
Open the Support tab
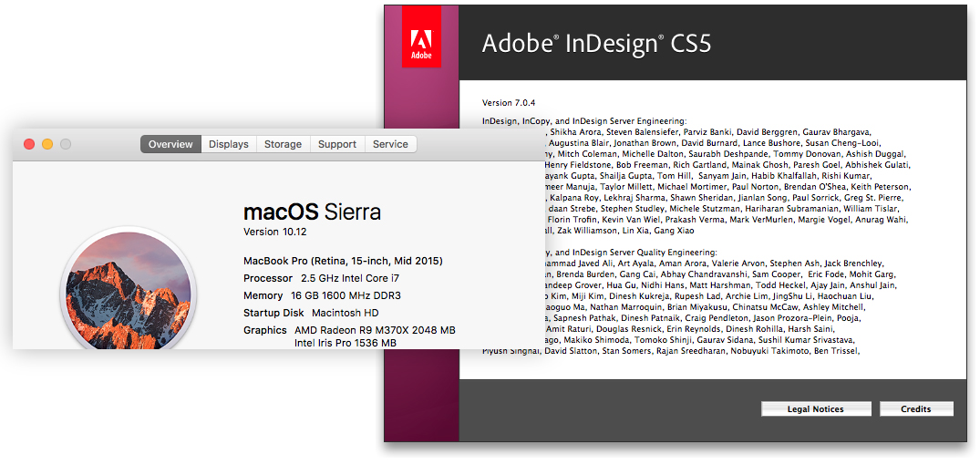tap(337, 144)
